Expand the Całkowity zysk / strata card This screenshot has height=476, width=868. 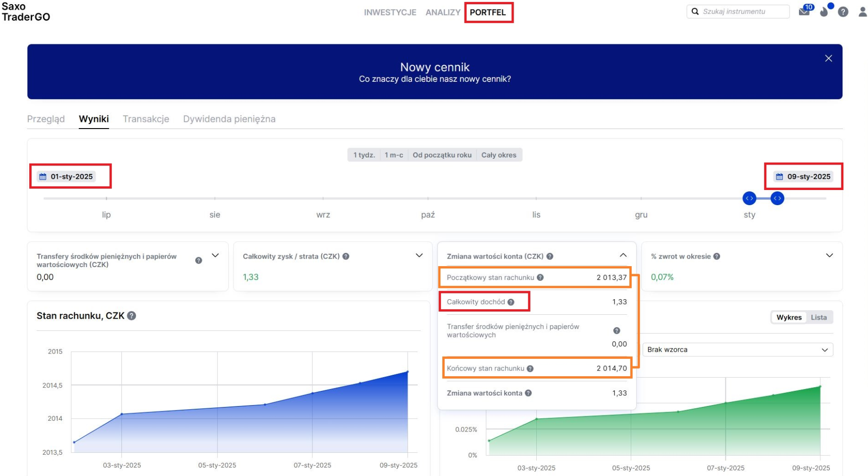(x=419, y=255)
